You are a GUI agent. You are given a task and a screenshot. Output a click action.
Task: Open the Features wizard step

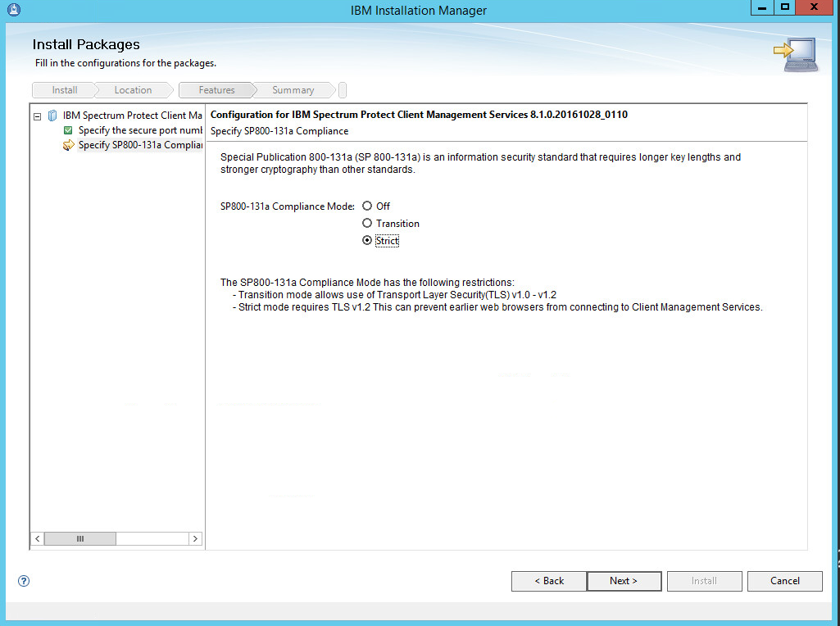[x=216, y=90]
